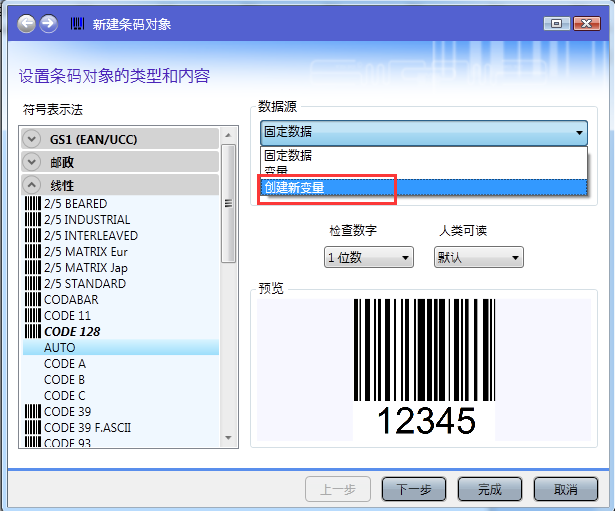
Task: Maximize the dialog window
Action: (x=556, y=24)
